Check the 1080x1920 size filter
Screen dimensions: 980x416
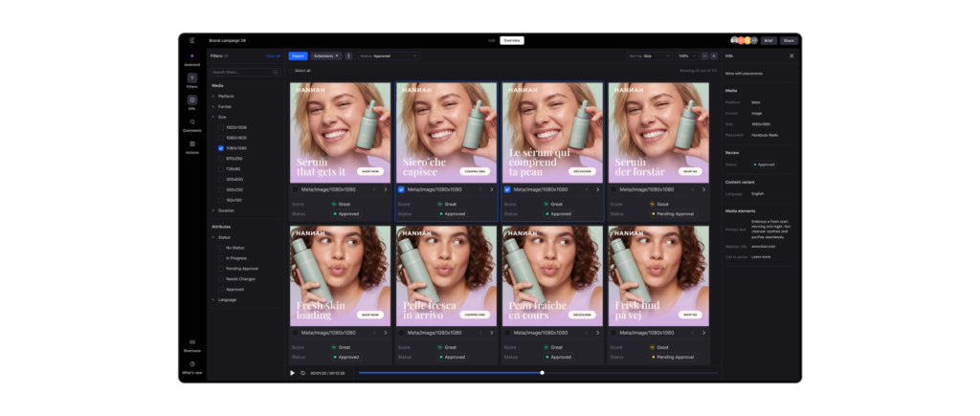pos(221,138)
